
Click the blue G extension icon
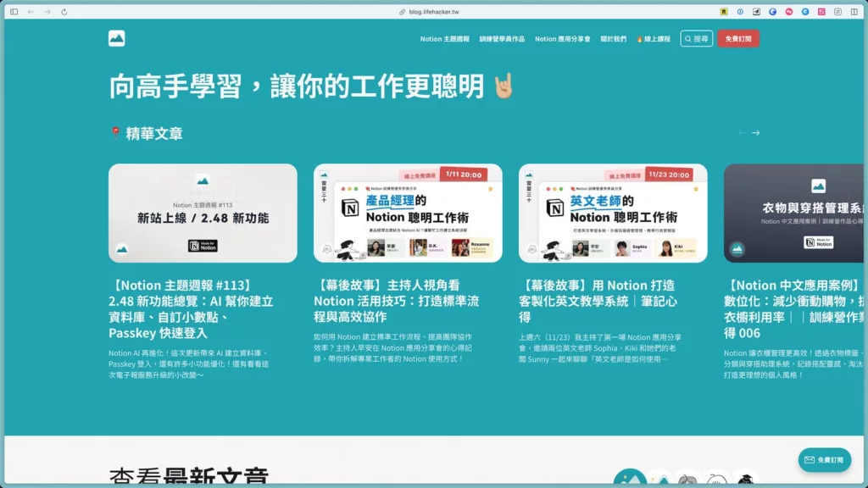pos(773,12)
